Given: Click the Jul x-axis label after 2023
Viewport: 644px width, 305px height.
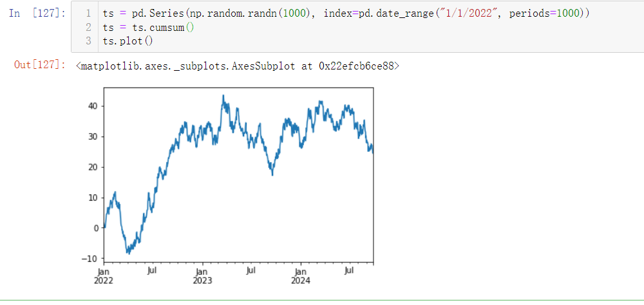Looking at the screenshot, I should [x=251, y=271].
